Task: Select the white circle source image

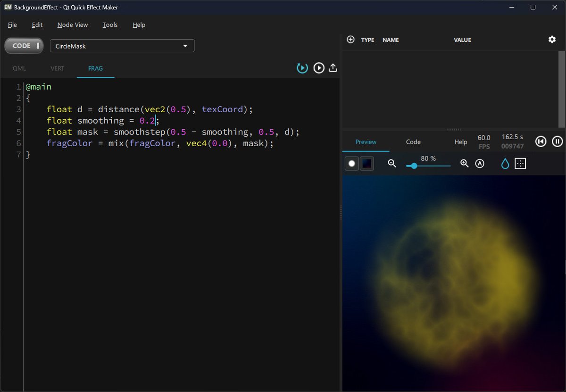Action: 351,164
